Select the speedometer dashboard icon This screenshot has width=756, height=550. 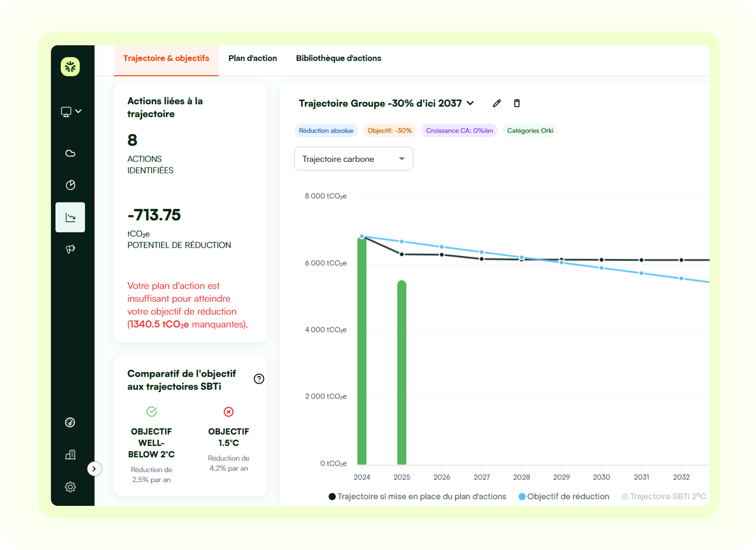click(x=70, y=423)
